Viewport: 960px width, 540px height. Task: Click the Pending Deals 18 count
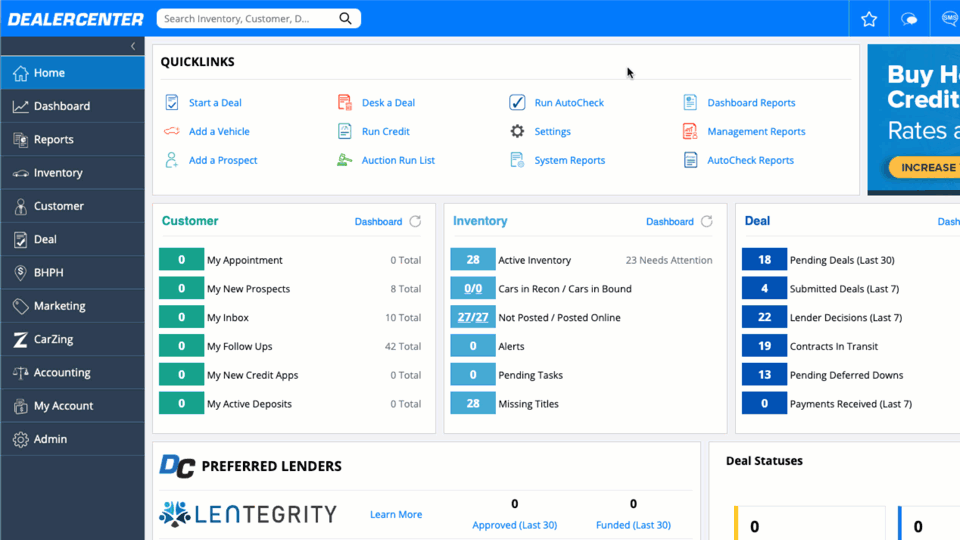[x=764, y=260]
